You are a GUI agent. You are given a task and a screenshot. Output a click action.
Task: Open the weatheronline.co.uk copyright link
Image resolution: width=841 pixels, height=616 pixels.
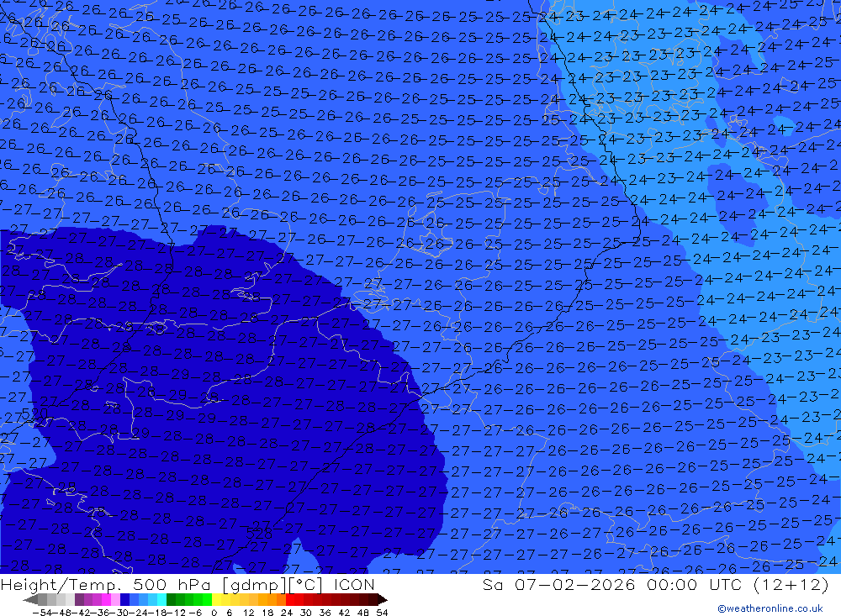click(x=770, y=608)
